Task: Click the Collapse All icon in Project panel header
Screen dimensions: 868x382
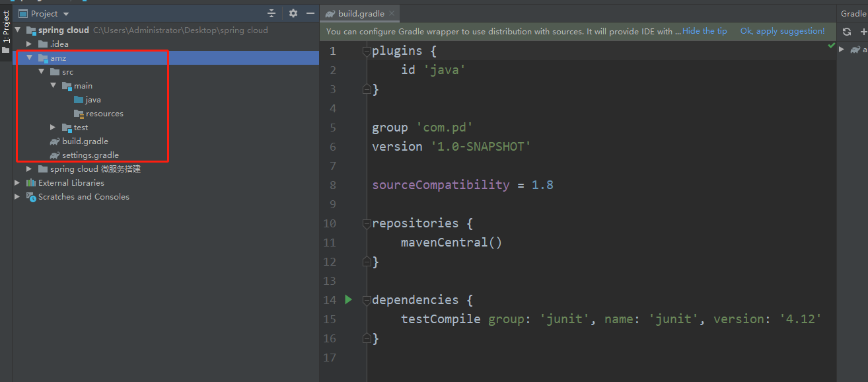Action: pyautogui.click(x=271, y=13)
